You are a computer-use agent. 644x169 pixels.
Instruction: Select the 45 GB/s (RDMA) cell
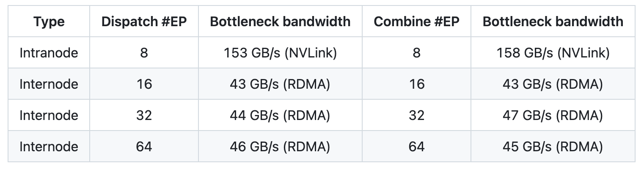coord(553,147)
